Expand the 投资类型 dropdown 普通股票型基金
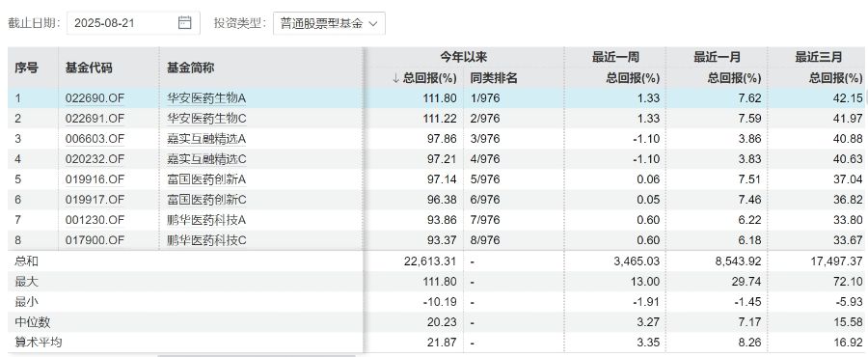868x357 pixels. click(x=329, y=23)
